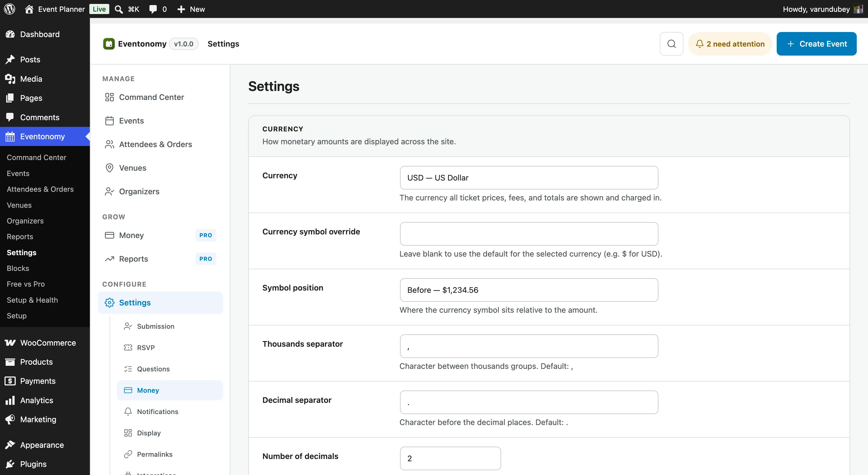This screenshot has width=868, height=475.
Task: Open Money PRO item under Grow
Action: (x=160, y=235)
